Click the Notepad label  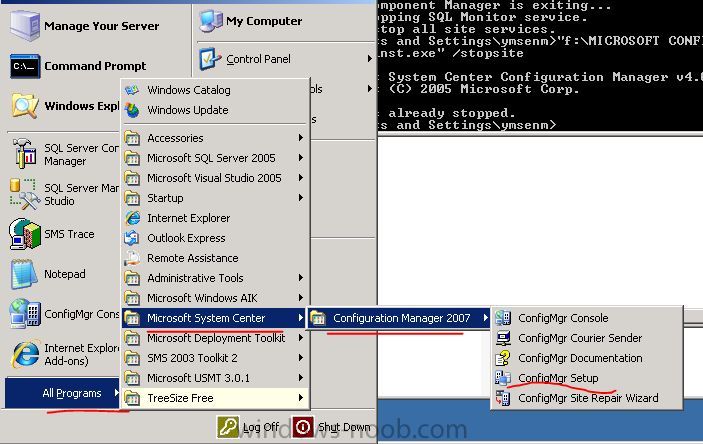pyautogui.click(x=65, y=274)
